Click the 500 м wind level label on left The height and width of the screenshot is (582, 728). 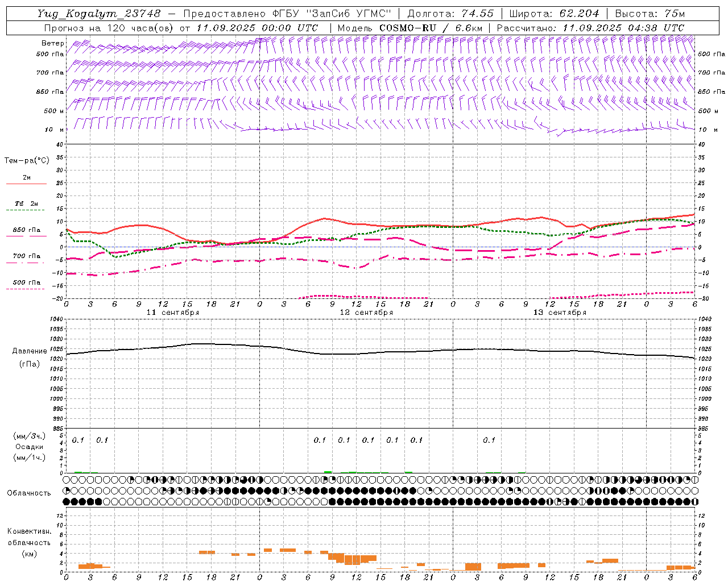(54, 111)
